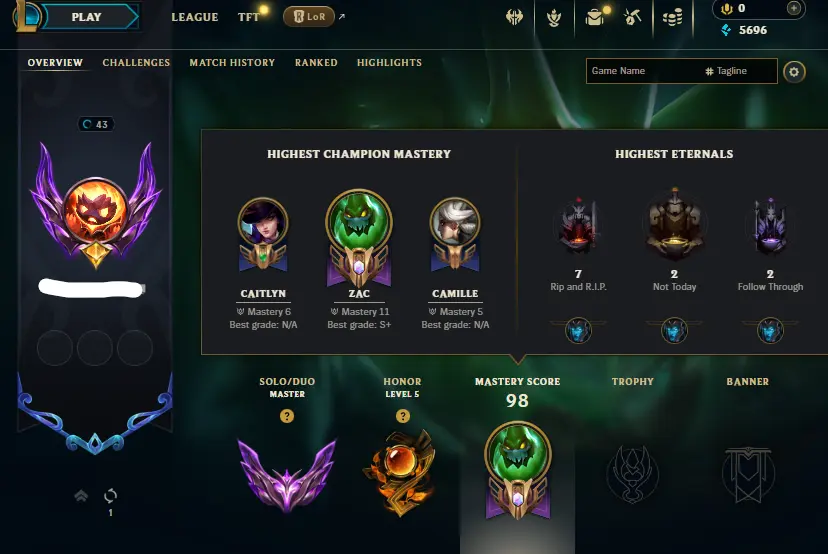The height and width of the screenshot is (554, 828).
Task: Click the plus icon to purchase RP
Action: point(794,8)
